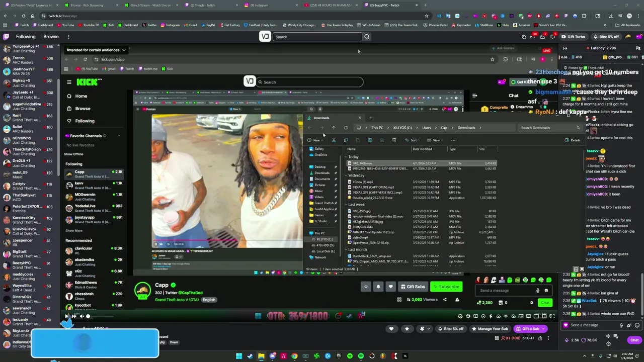Toggle the Details pane in File Explorer
Image resolution: width=644 pixels, height=362 pixels.
[x=573, y=140]
